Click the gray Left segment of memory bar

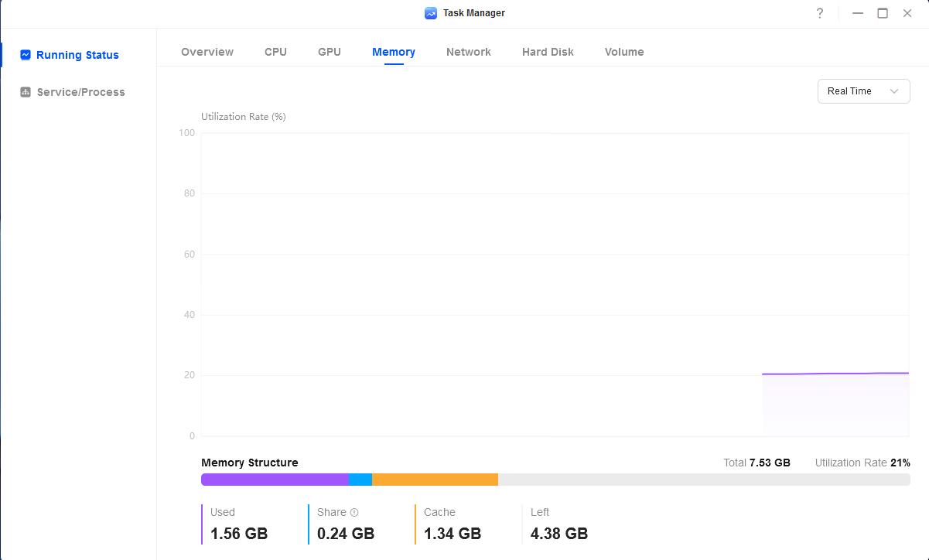click(x=704, y=480)
